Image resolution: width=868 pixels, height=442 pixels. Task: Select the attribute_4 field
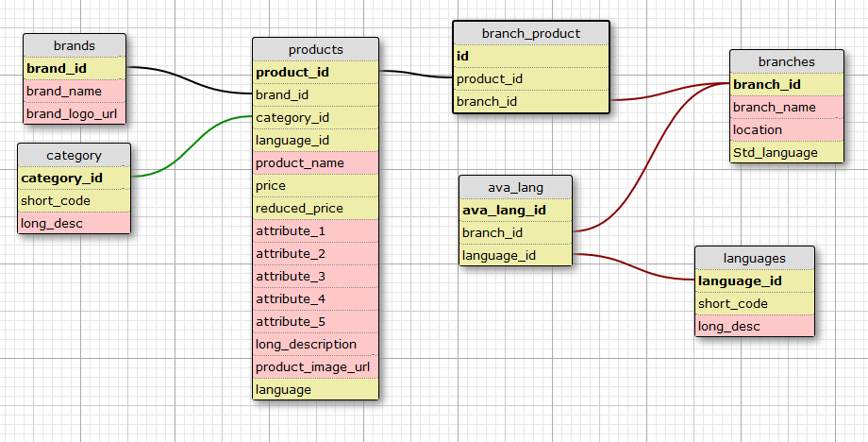[x=315, y=299]
